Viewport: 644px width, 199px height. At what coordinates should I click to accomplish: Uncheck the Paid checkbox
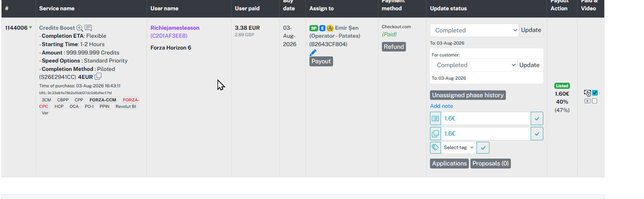pos(595,93)
